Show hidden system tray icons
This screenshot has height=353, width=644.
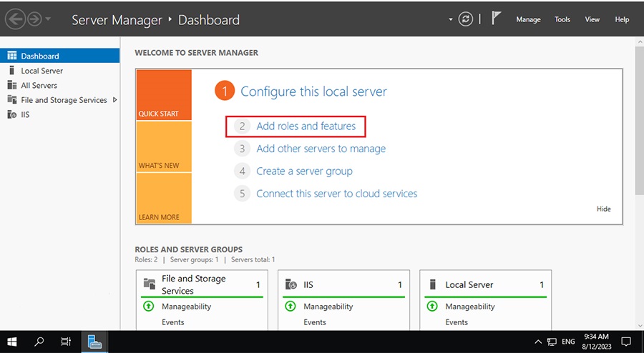pyautogui.click(x=538, y=342)
